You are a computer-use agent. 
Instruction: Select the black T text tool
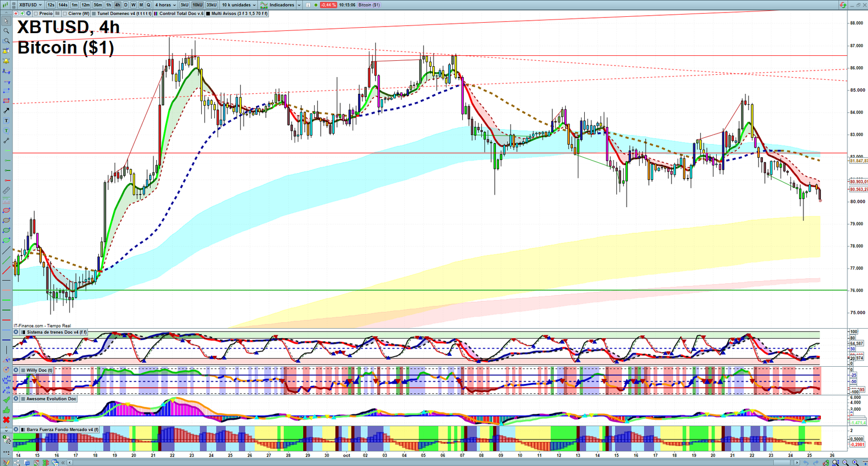click(6, 120)
